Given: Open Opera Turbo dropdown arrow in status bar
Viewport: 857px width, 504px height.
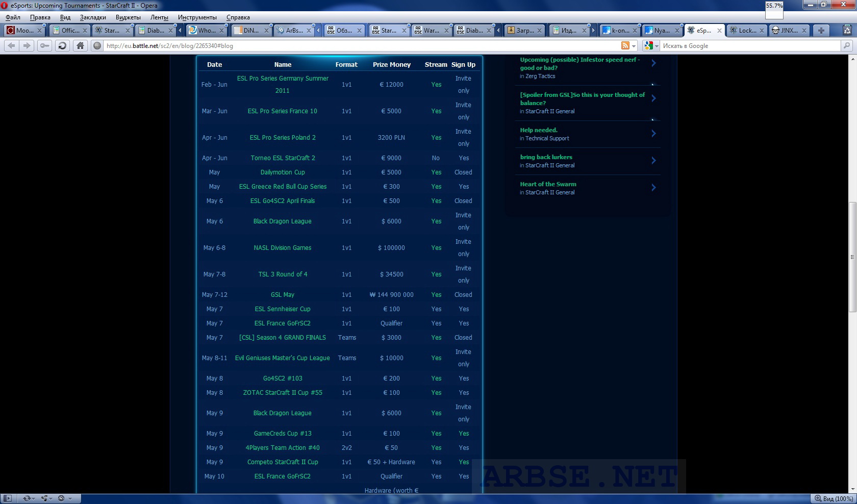Looking at the screenshot, I should (70, 499).
